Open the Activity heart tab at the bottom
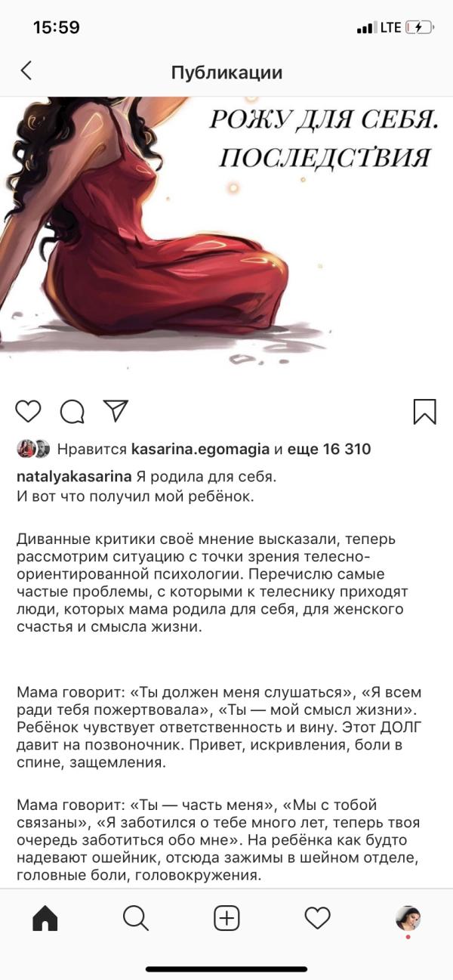This screenshot has height=980, width=453. coord(317,918)
